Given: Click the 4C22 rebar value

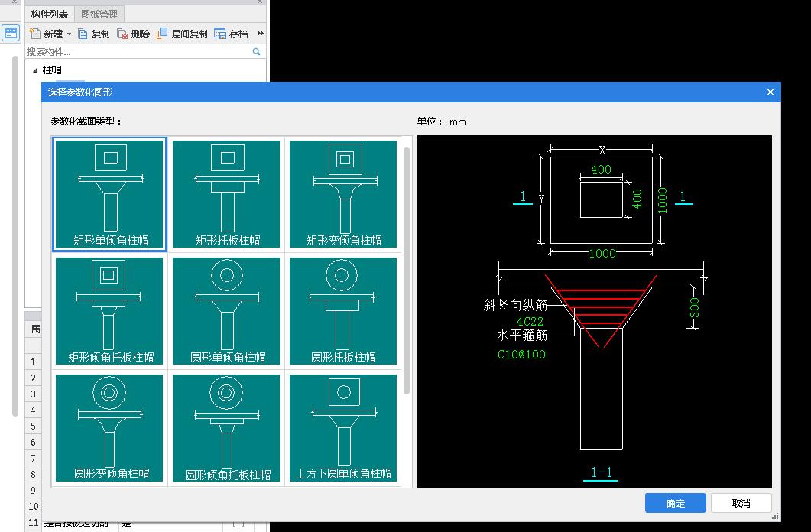Looking at the screenshot, I should pyautogui.click(x=530, y=321).
